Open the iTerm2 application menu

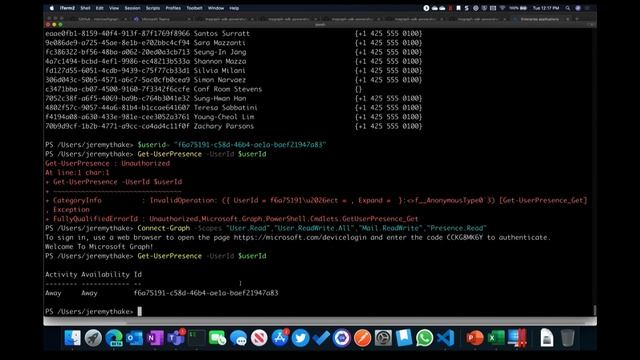(67, 8)
